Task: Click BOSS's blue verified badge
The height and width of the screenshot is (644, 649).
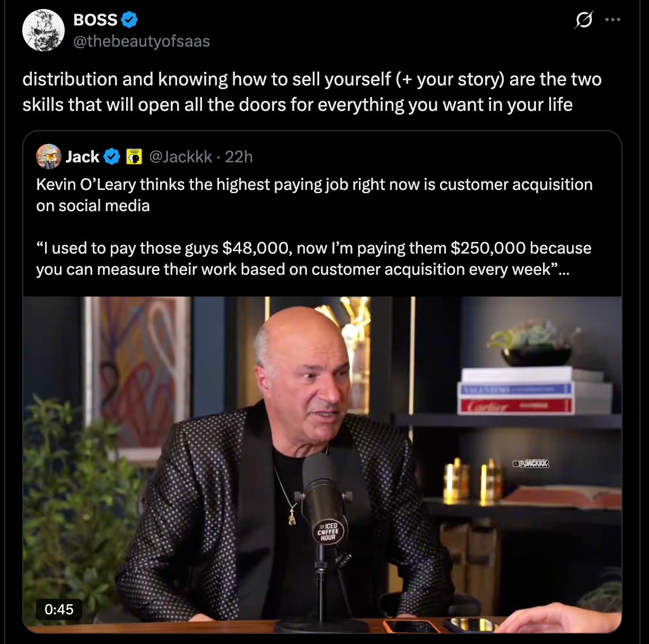Action: 129,20
